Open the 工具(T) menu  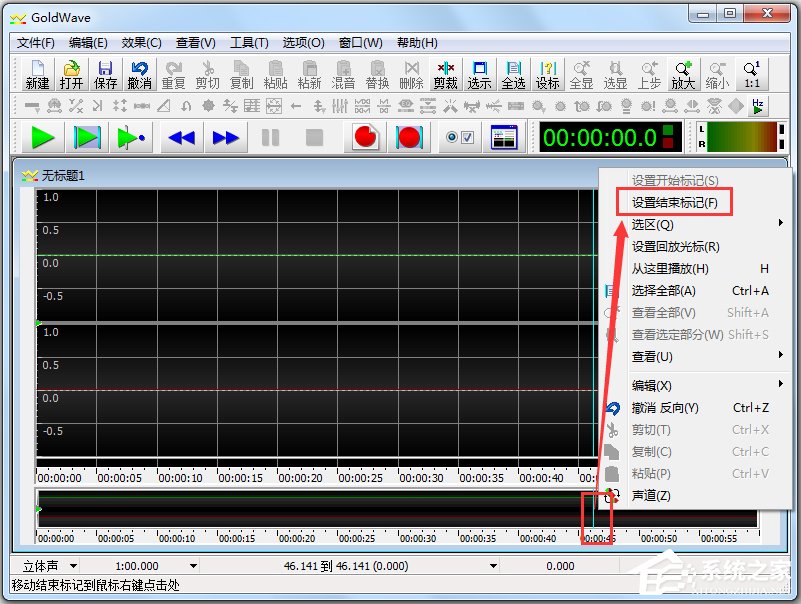[249, 43]
